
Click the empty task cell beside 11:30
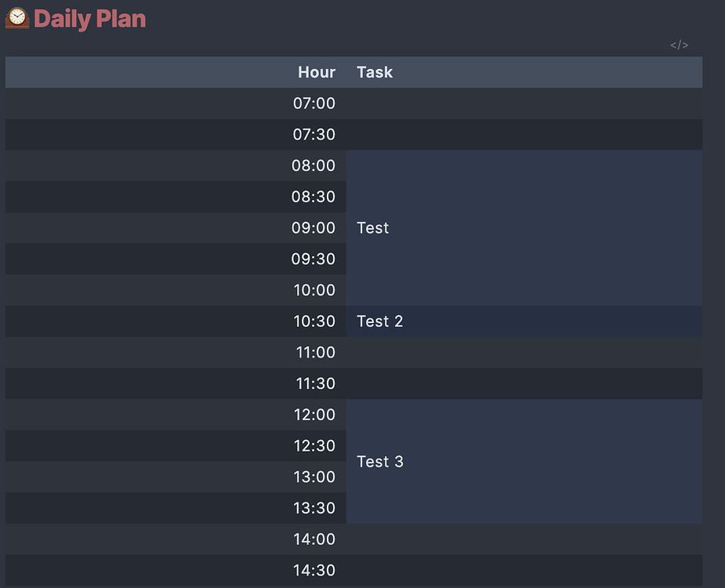525,383
